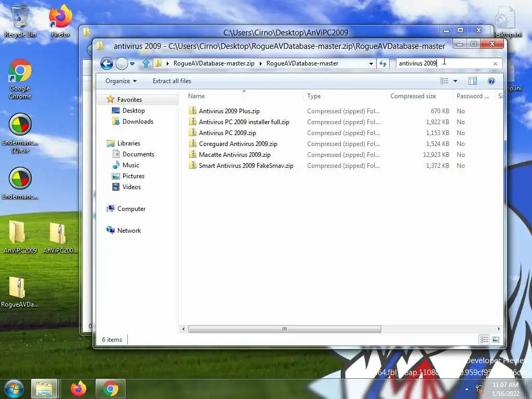Click the AnViPC2009 folder on desktop
Image resolution: width=532 pixels, height=399 pixels.
coord(20,237)
